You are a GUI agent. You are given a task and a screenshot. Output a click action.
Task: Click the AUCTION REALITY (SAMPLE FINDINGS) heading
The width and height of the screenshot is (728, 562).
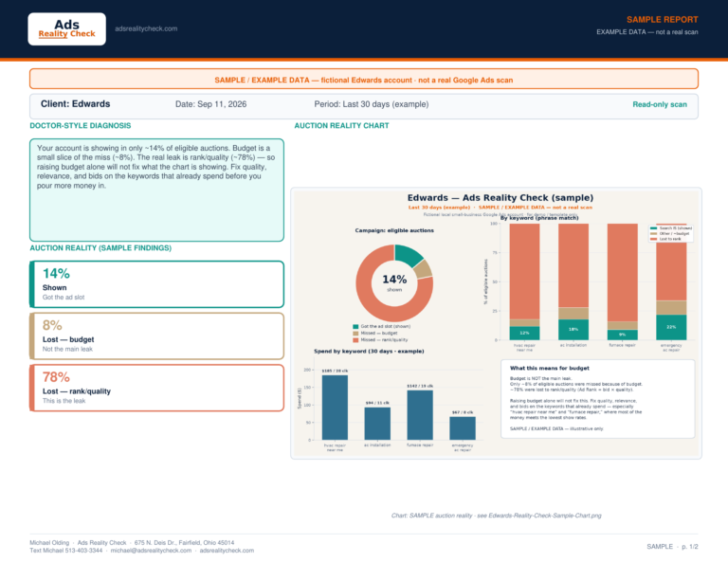click(100, 248)
